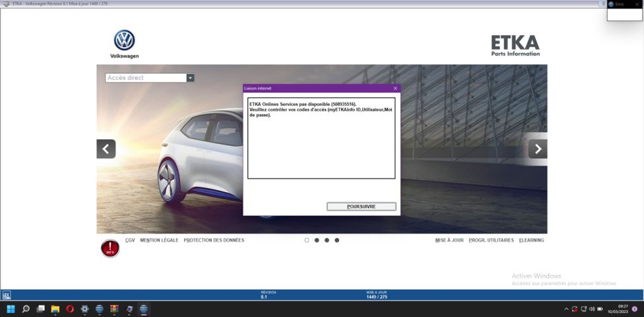The width and height of the screenshot is (644, 317).
Task: Show hidden system tray icons
Action: tap(566, 309)
